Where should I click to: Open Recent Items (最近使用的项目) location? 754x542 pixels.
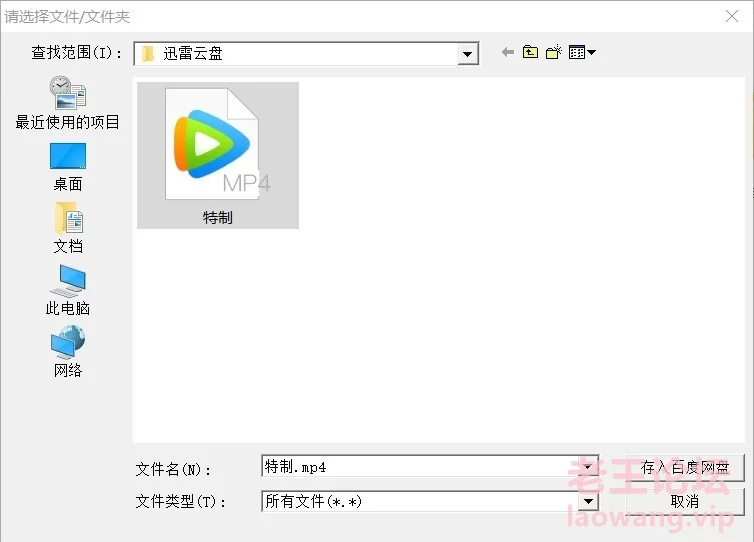click(x=67, y=102)
